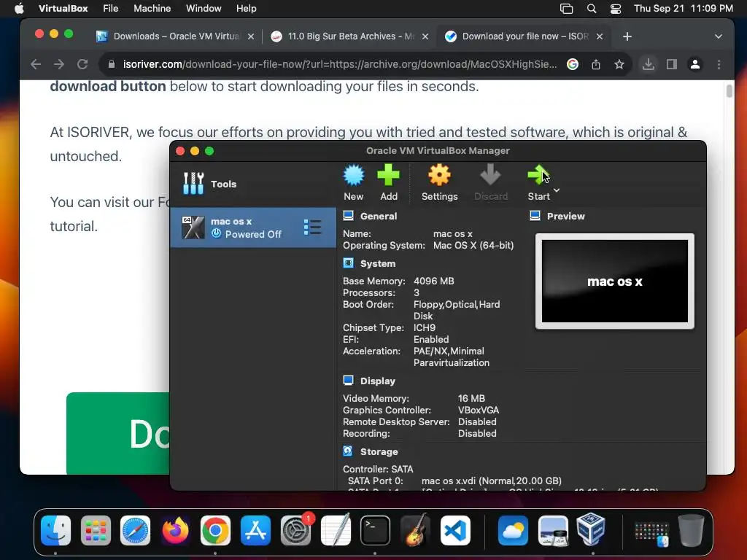The image size is (747, 560).
Task: Click the General section monitor icon
Action: tap(348, 216)
